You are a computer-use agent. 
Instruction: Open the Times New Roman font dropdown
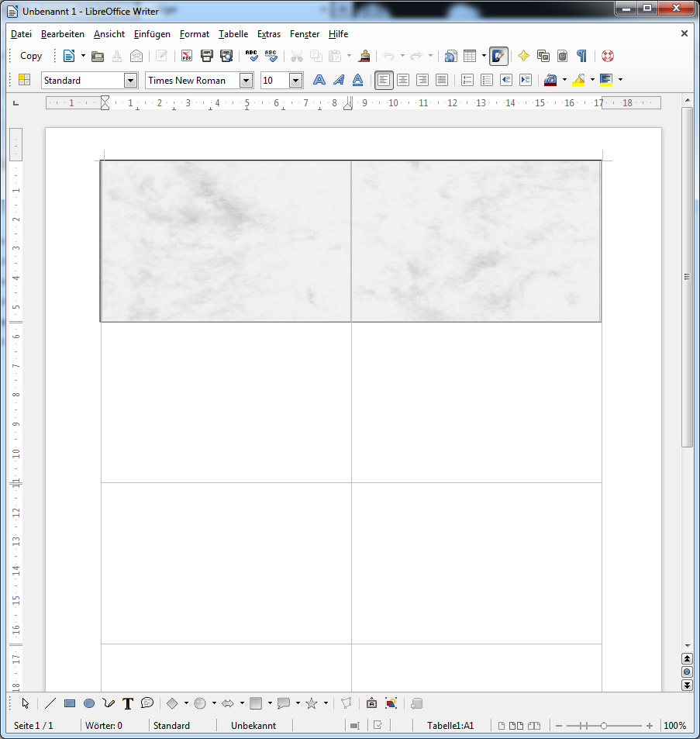click(x=246, y=81)
